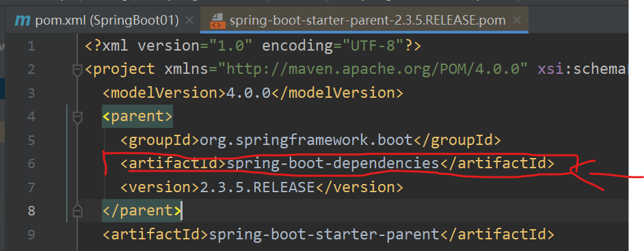The image size is (644, 251).
Task: Click line number 1 in the gutter
Action: tap(31, 46)
